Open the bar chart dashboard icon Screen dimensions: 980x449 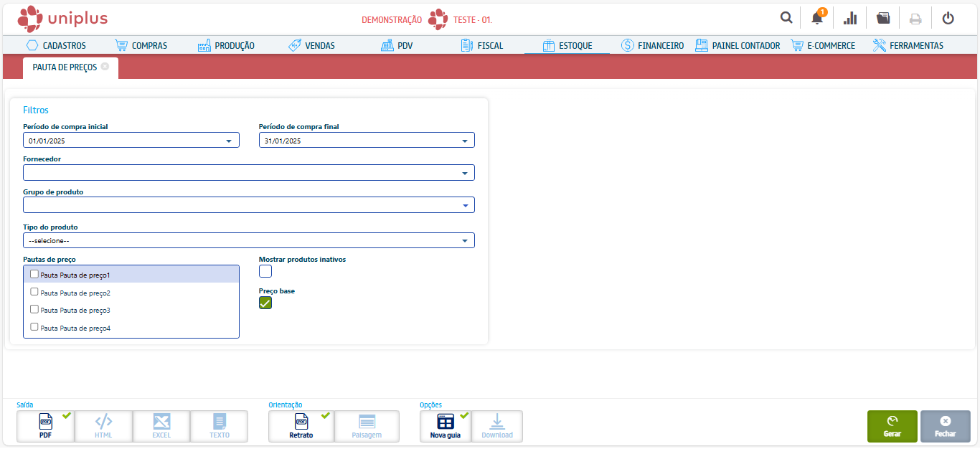850,18
